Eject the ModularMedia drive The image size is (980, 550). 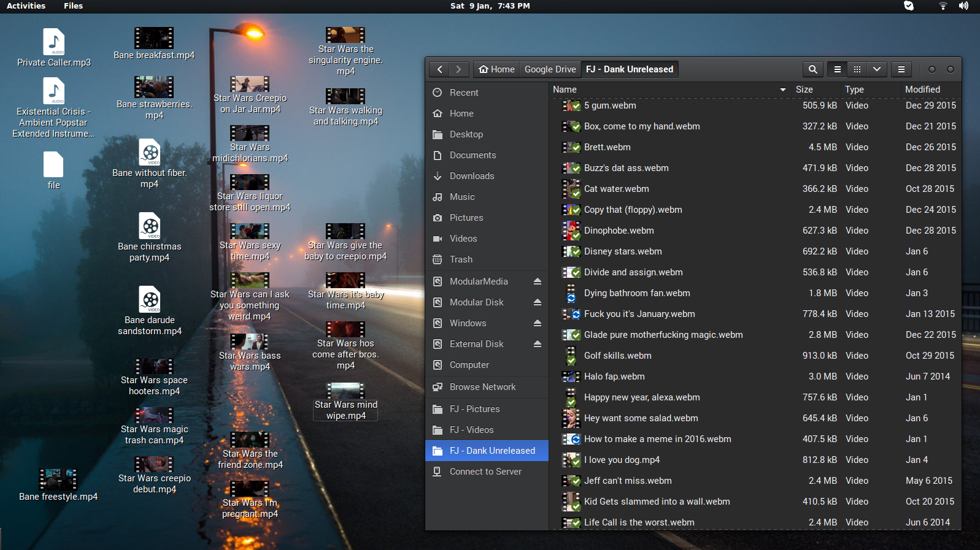click(537, 281)
